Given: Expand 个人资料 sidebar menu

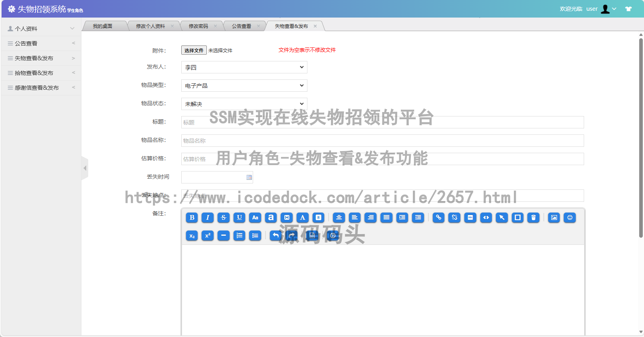Looking at the screenshot, I should click(x=41, y=29).
